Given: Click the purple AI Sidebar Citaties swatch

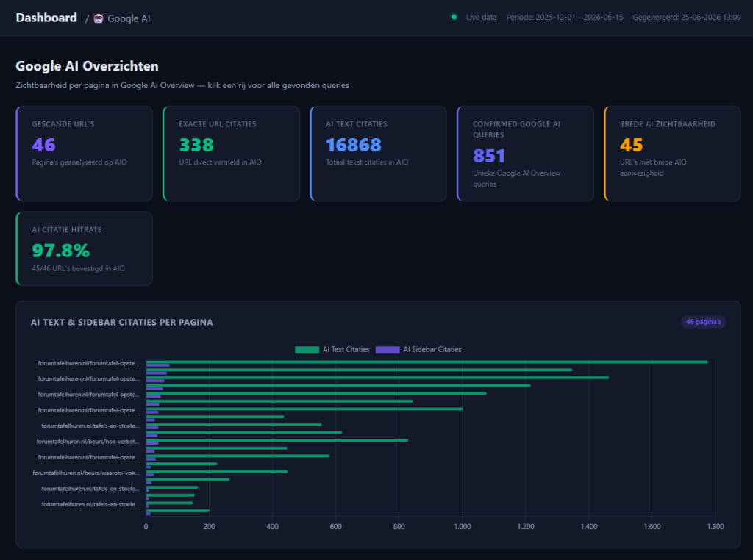Looking at the screenshot, I should 388,350.
